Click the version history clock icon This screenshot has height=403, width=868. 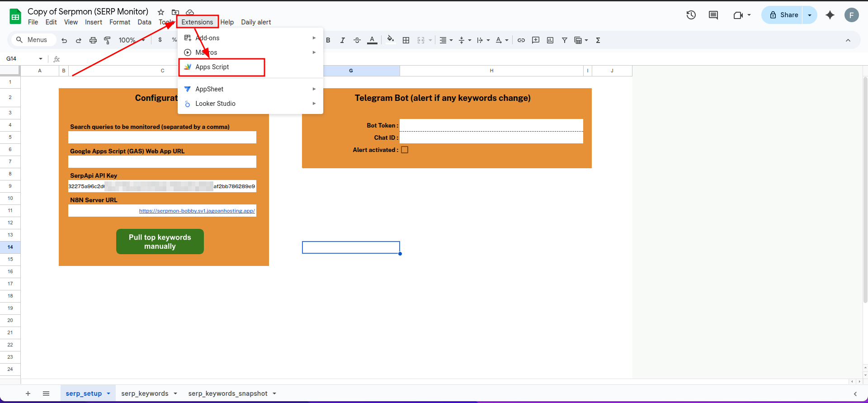pyautogui.click(x=691, y=15)
